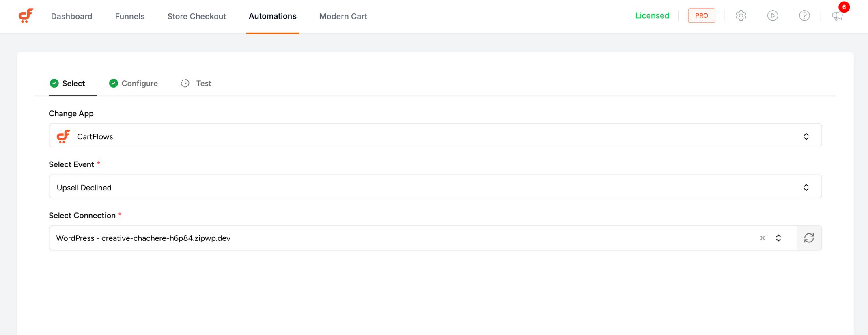Click the Licensed status link
Viewport: 868px width, 335px height.
click(652, 15)
